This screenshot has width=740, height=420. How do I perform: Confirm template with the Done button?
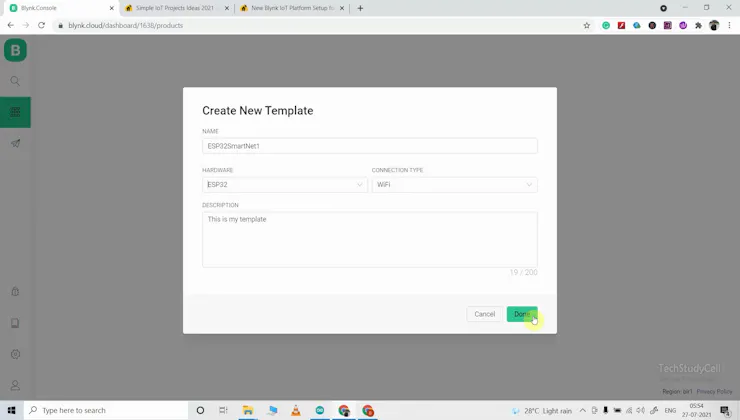(522, 314)
